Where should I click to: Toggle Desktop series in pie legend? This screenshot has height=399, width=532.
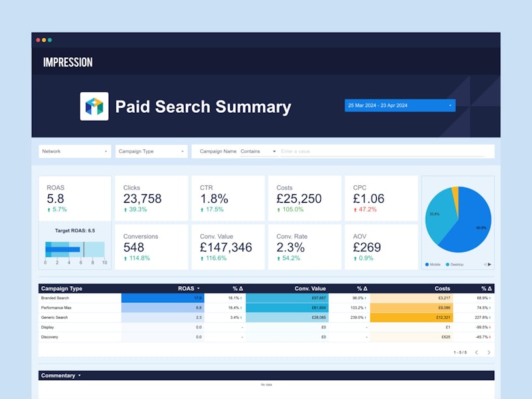tap(454, 264)
